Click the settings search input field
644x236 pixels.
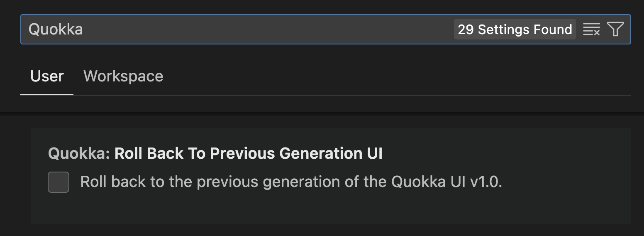tap(249, 29)
